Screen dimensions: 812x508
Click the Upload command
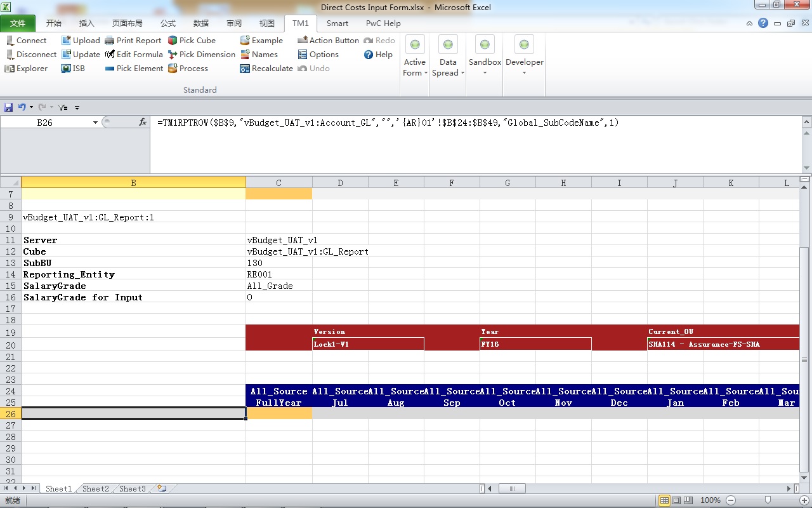pyautogui.click(x=81, y=40)
